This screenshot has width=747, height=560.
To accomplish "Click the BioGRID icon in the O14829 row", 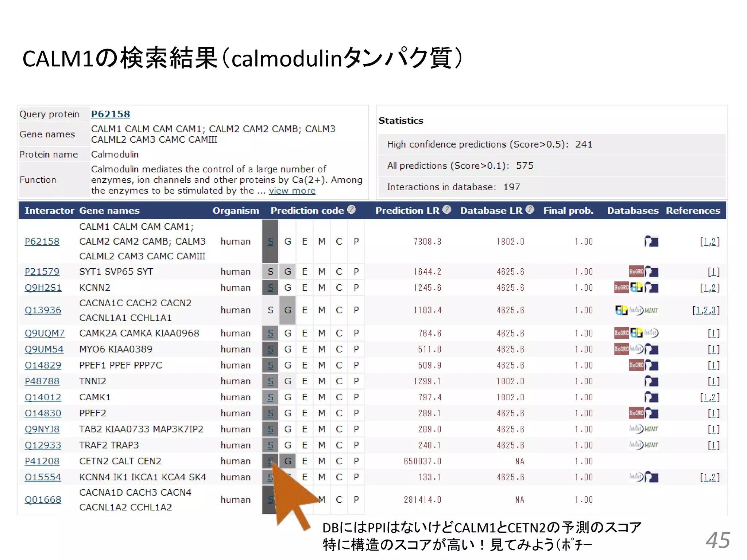I will pos(636,365).
